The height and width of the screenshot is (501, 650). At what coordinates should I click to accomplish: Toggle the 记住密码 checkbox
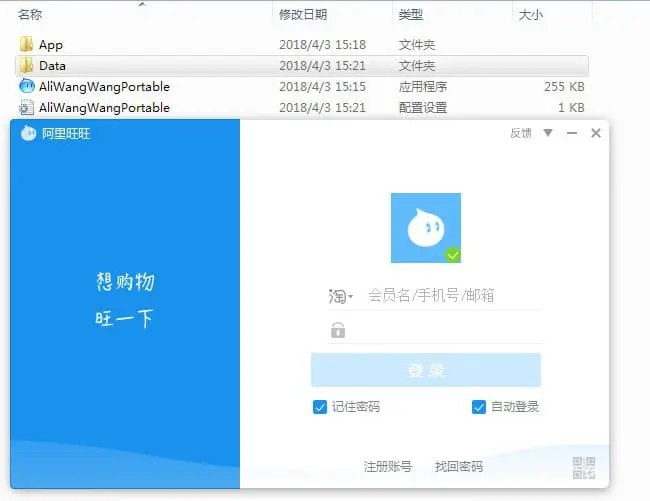coord(320,407)
